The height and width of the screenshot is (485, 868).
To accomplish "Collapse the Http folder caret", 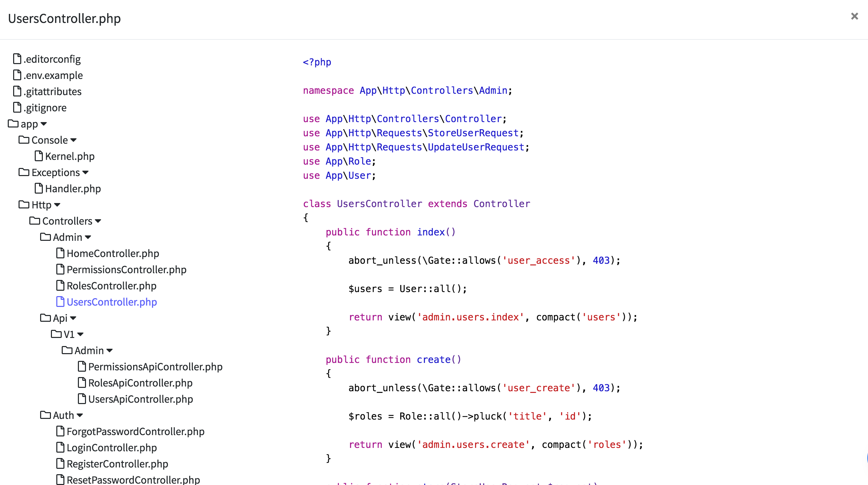I will click(x=57, y=205).
